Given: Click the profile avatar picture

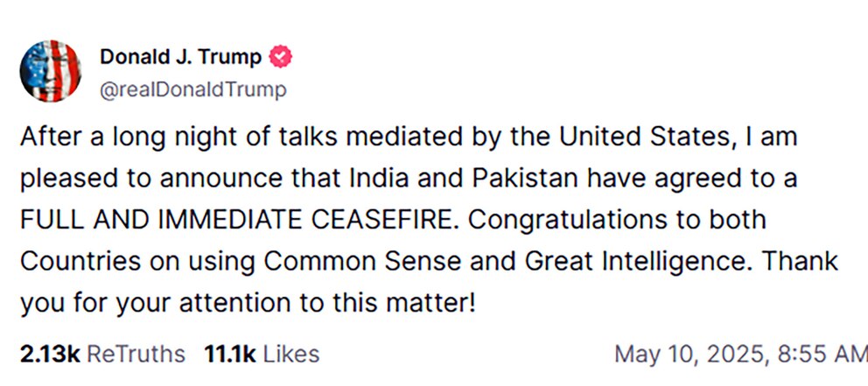Looking at the screenshot, I should 49,72.
